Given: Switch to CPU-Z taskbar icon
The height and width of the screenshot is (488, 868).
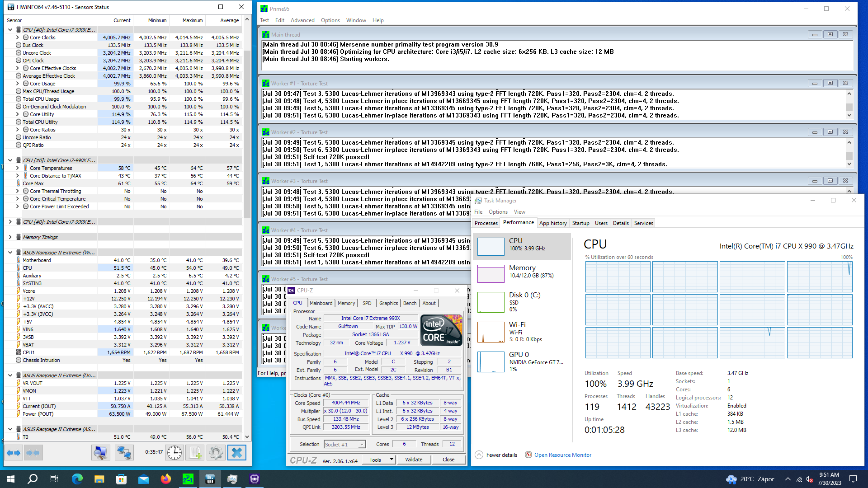Looking at the screenshot, I should pyautogui.click(x=255, y=479).
